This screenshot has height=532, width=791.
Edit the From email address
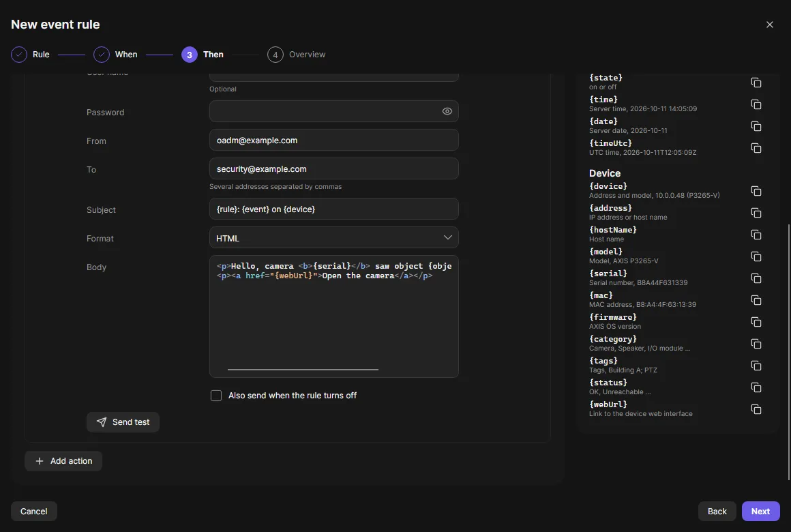coord(333,140)
